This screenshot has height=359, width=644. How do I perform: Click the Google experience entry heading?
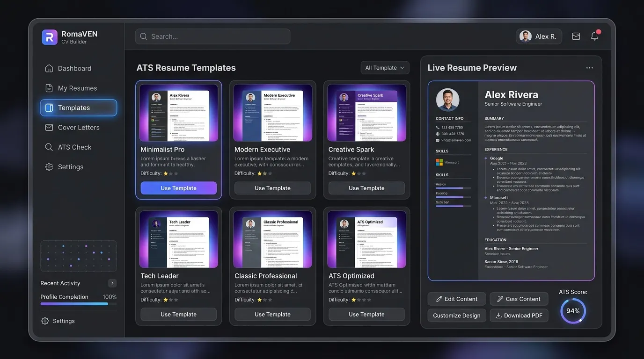coord(497,158)
